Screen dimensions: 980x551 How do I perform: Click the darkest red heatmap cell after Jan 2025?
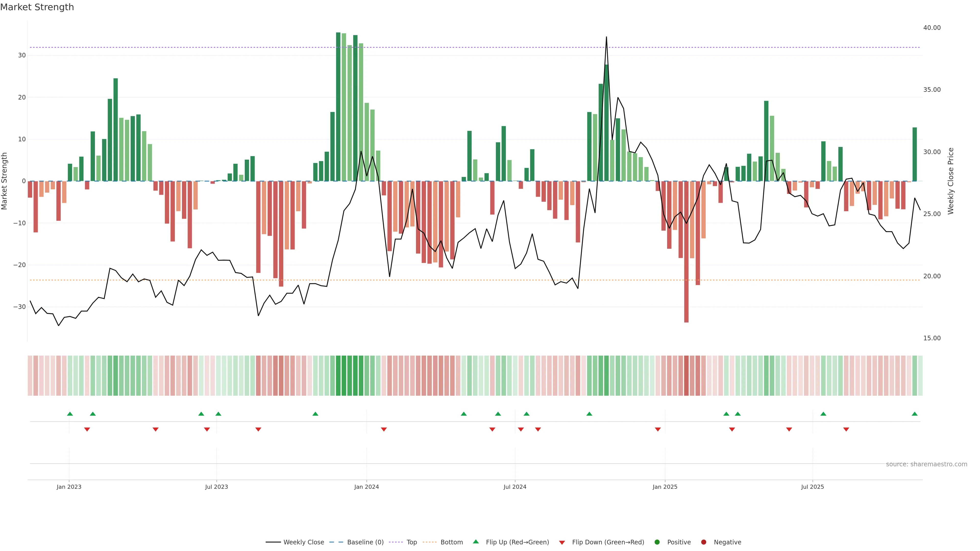pyautogui.click(x=686, y=376)
